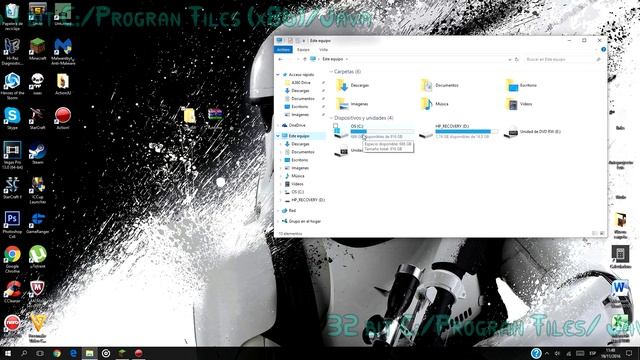The width and height of the screenshot is (640, 360).
Task: Go back using Explorer's back arrow
Action: coord(280,59)
